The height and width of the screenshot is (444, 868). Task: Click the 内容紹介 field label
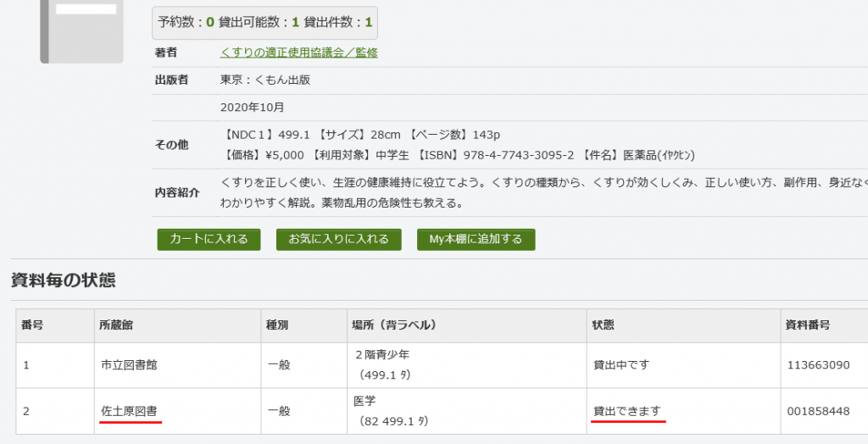coord(177,192)
